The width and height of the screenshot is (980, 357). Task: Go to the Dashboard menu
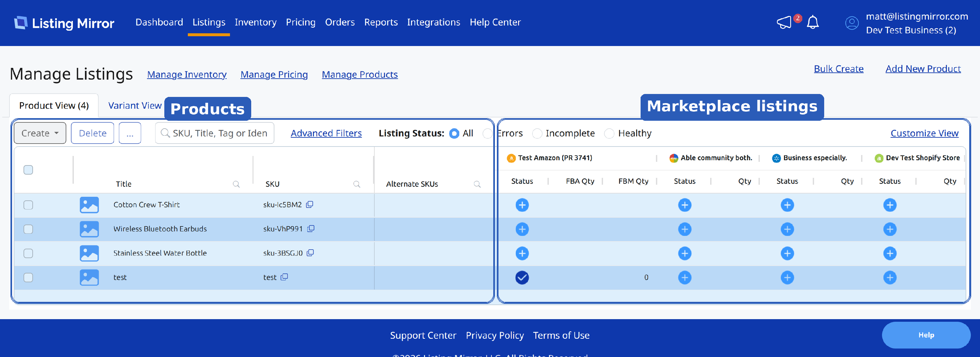159,23
